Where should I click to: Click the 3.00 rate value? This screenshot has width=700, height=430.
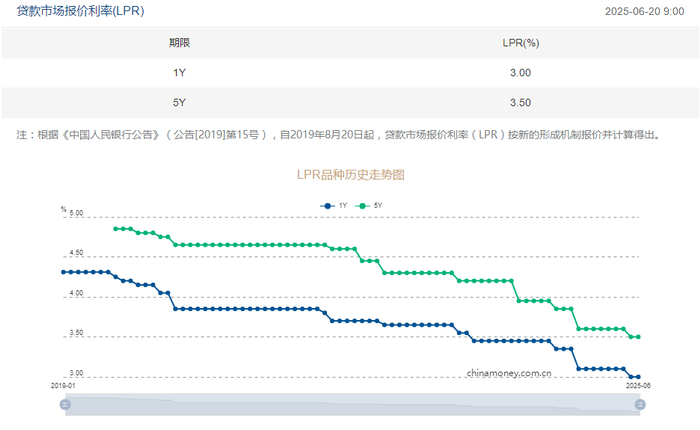[x=521, y=73]
